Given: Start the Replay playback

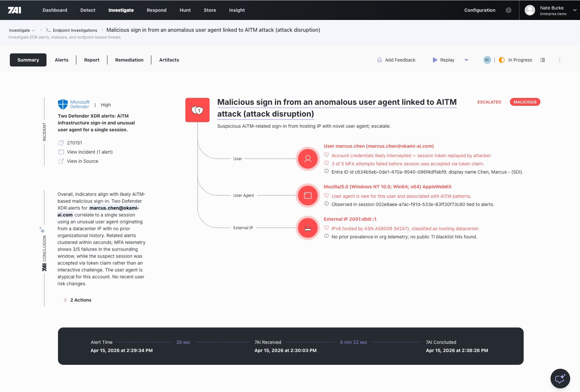Looking at the screenshot, I should 443,60.
